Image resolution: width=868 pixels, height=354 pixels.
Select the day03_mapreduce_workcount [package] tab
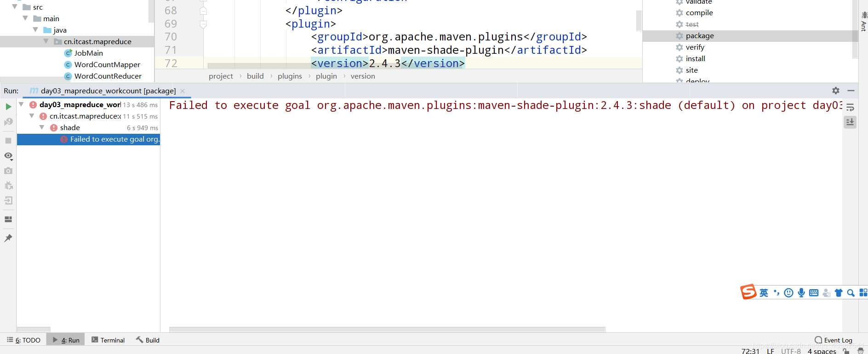[108, 91]
